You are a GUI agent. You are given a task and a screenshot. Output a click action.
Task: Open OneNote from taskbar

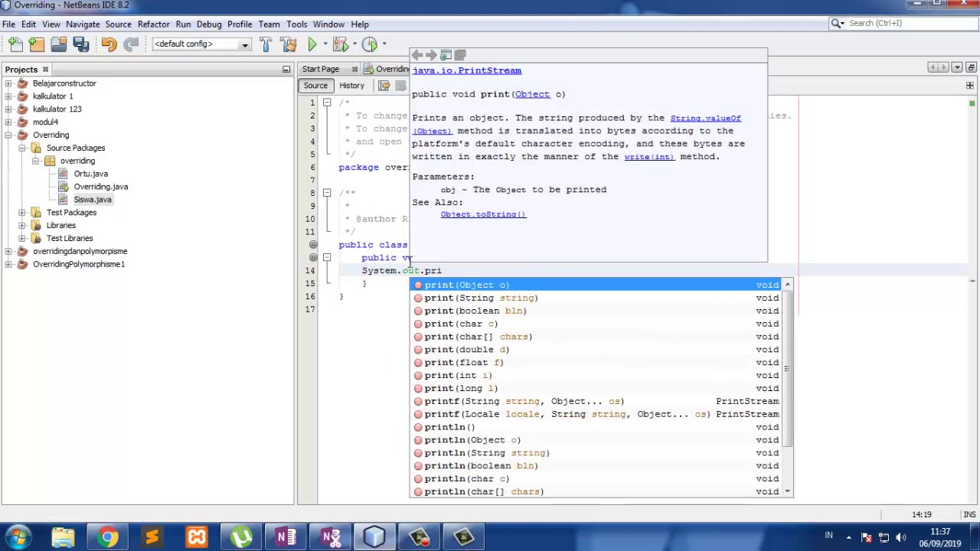[286, 537]
